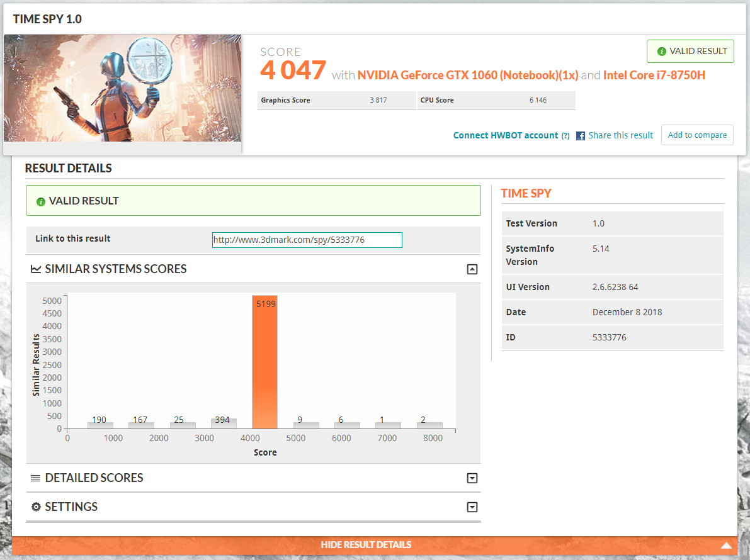
Task: Click the Add to compare button
Action: point(697,135)
